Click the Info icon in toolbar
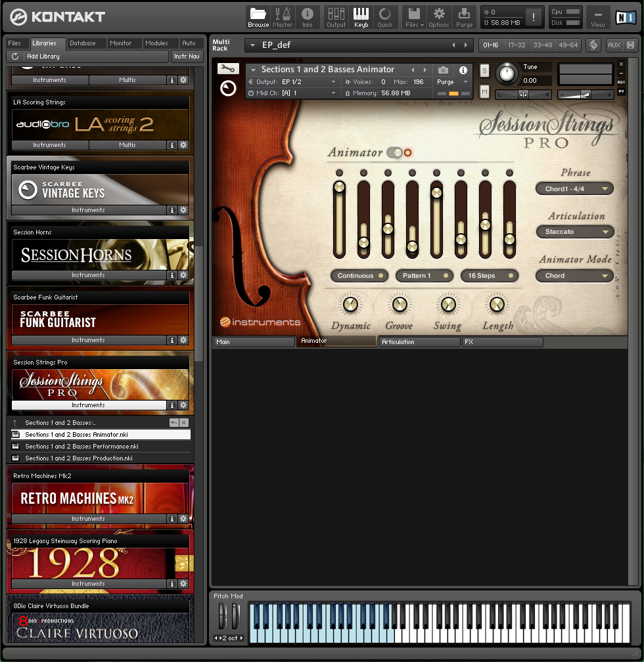Screen dimensions: 644x662 (307, 17)
